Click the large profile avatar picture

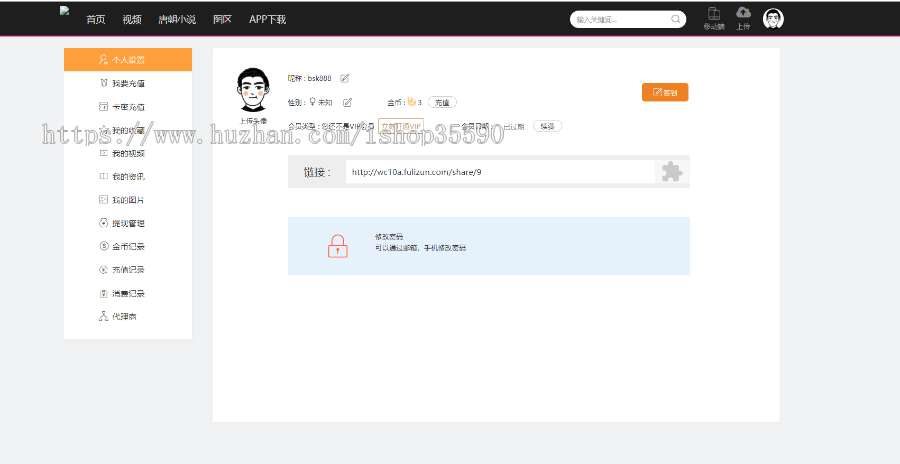(x=253, y=90)
